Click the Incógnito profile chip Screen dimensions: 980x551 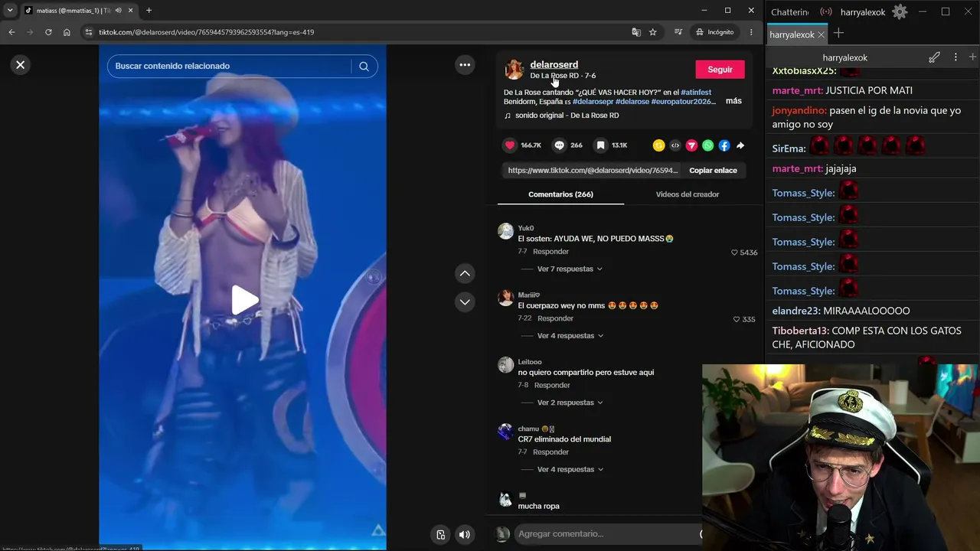click(x=715, y=32)
